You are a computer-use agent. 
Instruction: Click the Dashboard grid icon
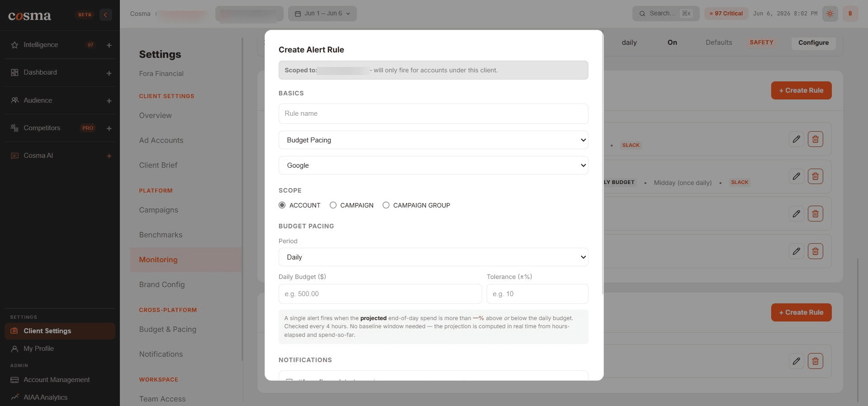[x=14, y=72]
